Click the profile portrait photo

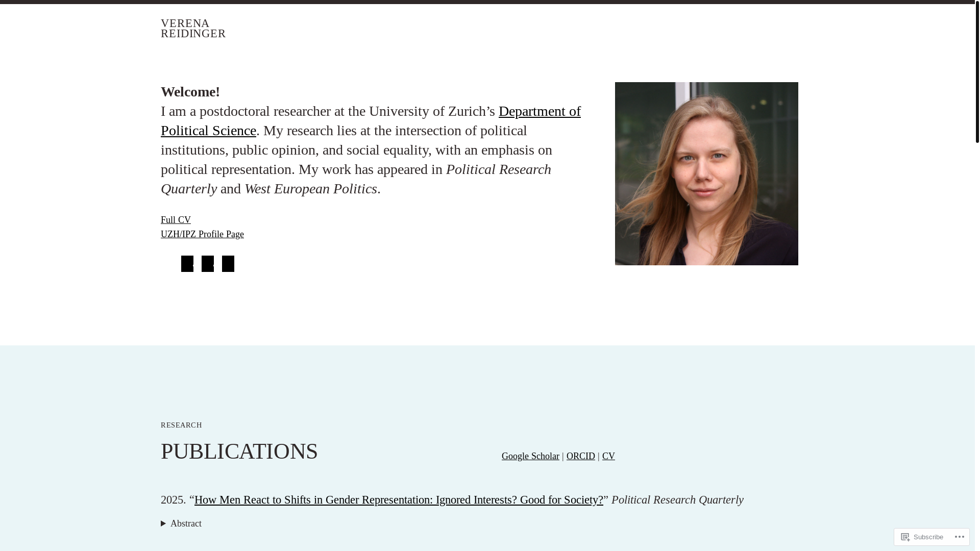[x=706, y=173]
